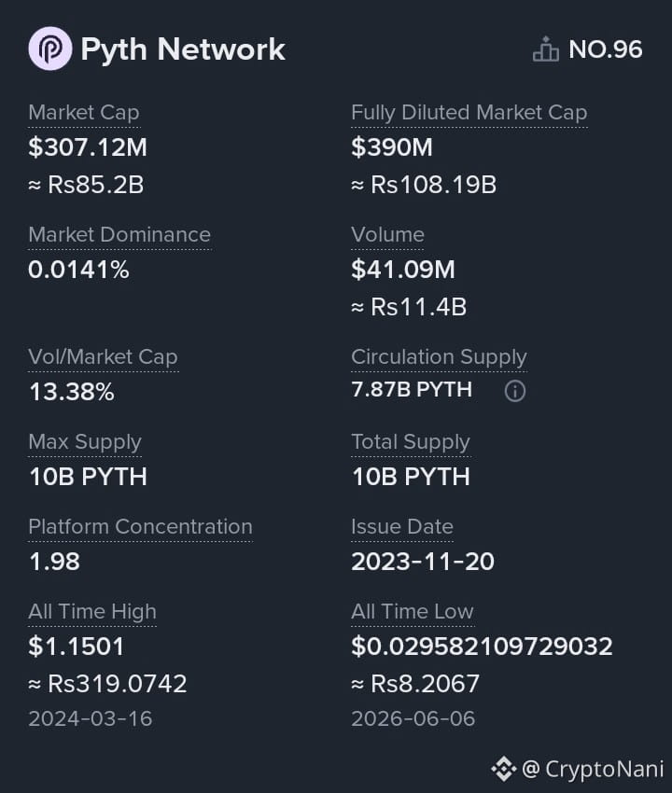The image size is (672, 793).
Task: Select the Total Supply label
Action: (x=411, y=442)
